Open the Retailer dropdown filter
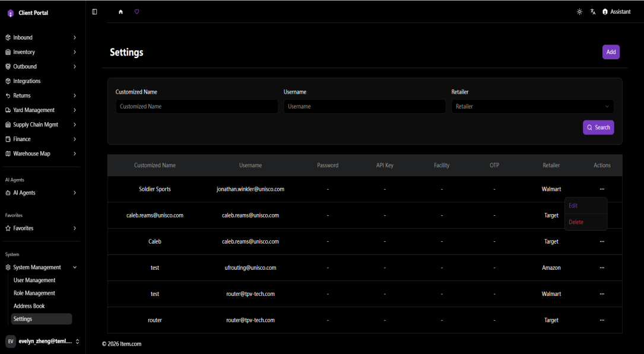 pyautogui.click(x=532, y=107)
